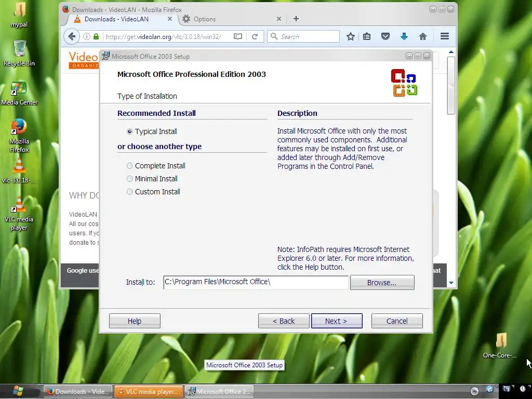Select the Recycle Bin desktop icon
The width and height of the screenshot is (532, 399).
click(19, 54)
